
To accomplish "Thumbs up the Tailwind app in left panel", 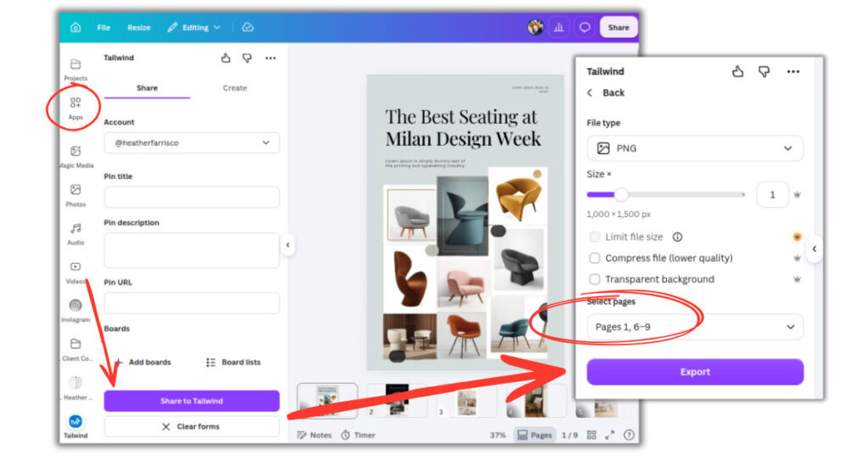I will pyautogui.click(x=225, y=58).
